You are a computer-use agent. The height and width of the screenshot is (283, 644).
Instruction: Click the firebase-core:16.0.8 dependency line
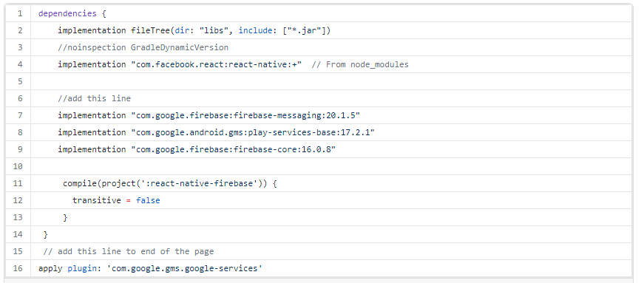point(197,149)
